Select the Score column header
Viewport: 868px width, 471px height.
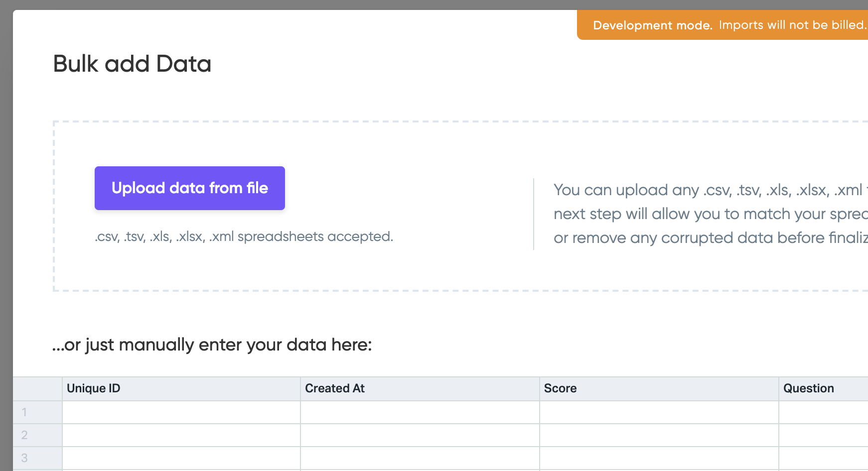click(x=659, y=389)
